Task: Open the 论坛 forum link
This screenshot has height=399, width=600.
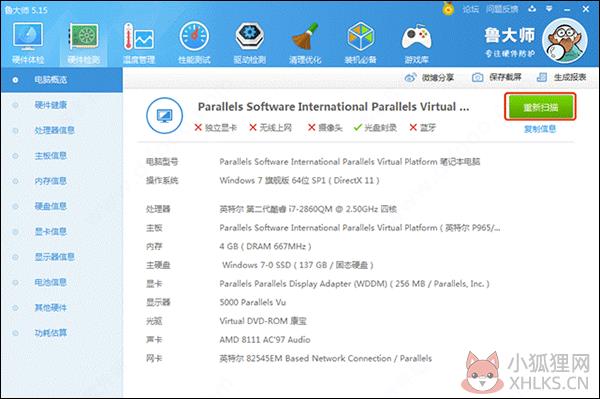Action: pyautogui.click(x=470, y=9)
